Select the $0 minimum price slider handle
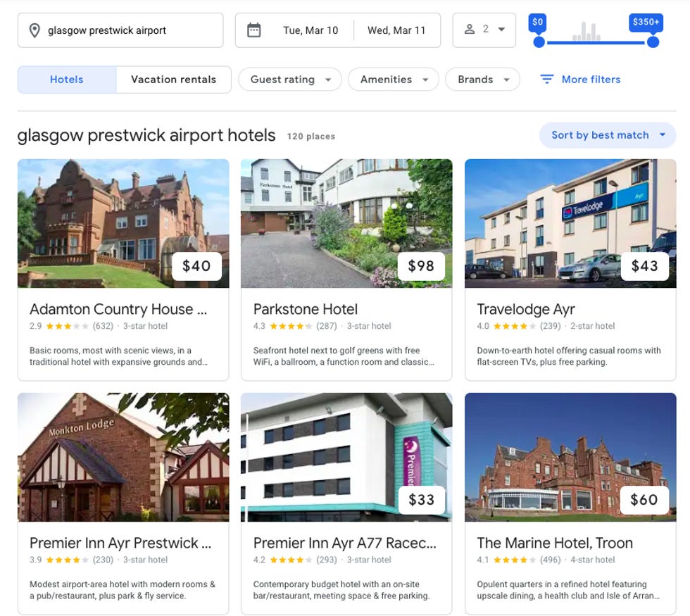This screenshot has width=690, height=616. click(539, 42)
